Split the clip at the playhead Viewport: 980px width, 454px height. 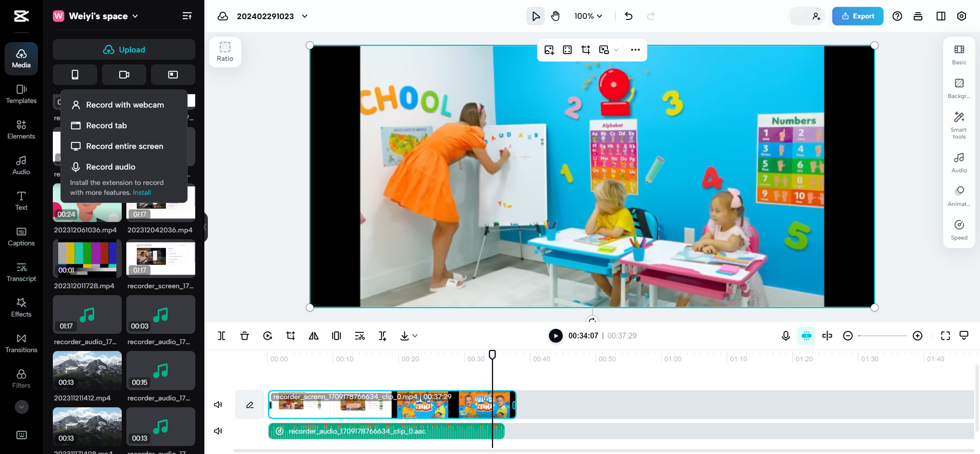click(222, 336)
